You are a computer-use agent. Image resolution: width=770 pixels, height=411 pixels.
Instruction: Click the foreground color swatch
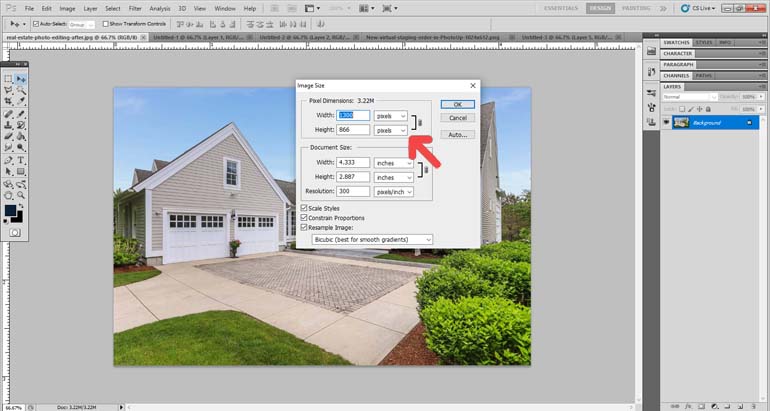coord(11,211)
